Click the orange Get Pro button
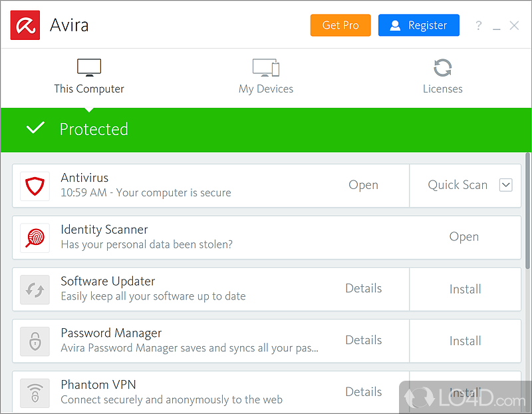This screenshot has width=532, height=414. pyautogui.click(x=340, y=25)
